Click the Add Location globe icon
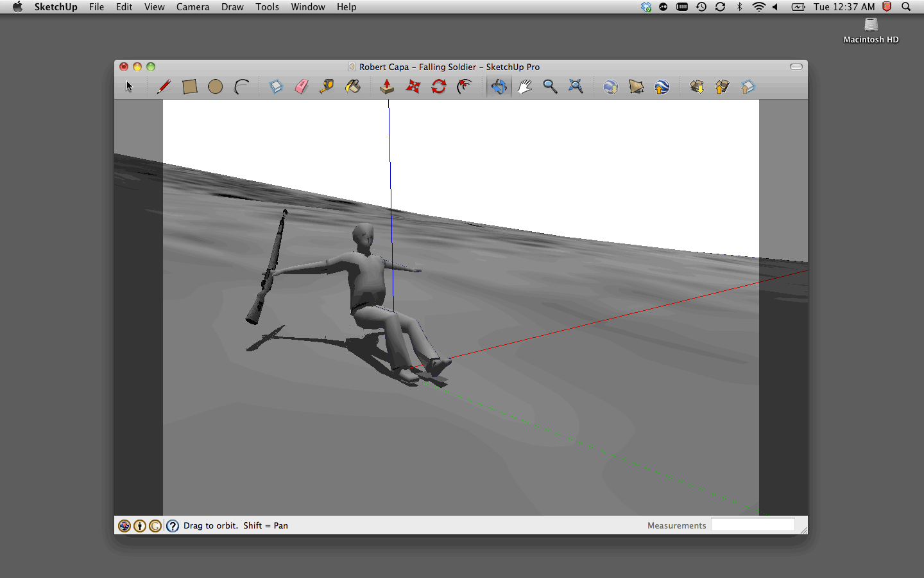Viewport: 924px width, 578px height. pos(610,87)
